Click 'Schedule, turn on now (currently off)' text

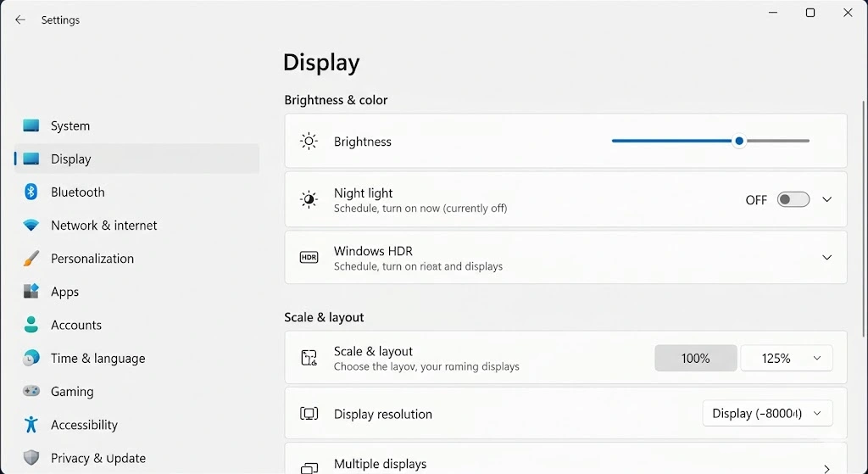click(420, 209)
